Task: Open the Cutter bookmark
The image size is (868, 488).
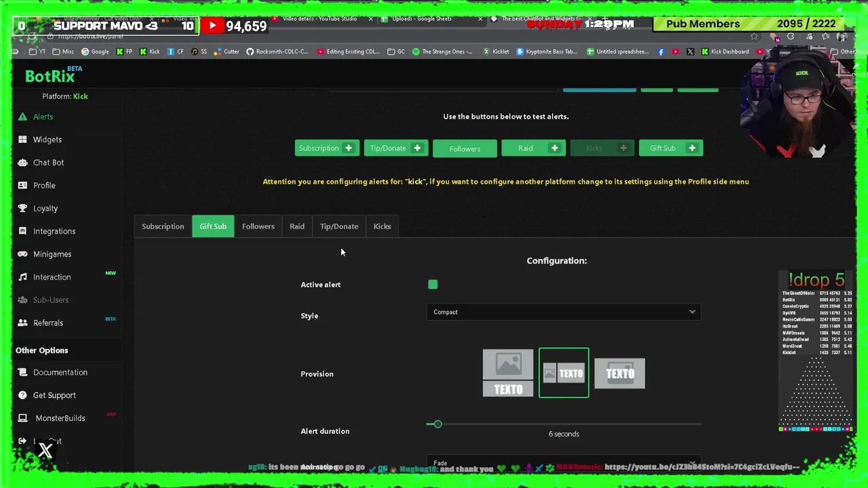Action: pyautogui.click(x=226, y=52)
